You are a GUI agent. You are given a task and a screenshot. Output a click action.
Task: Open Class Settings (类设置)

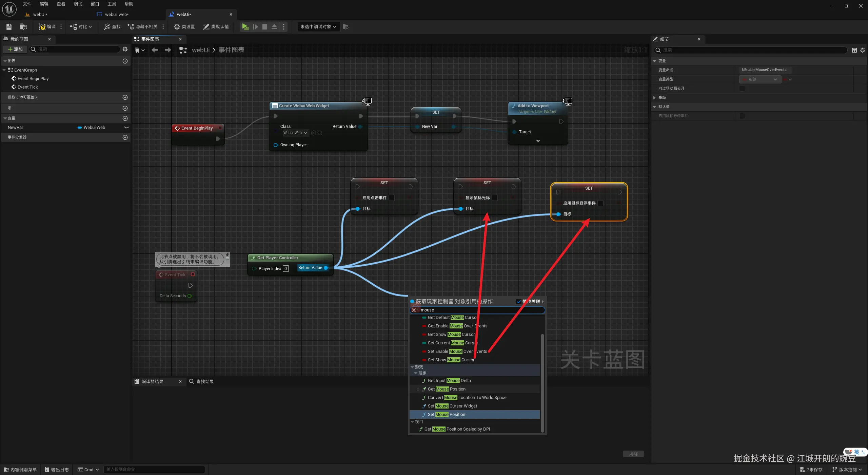point(184,26)
